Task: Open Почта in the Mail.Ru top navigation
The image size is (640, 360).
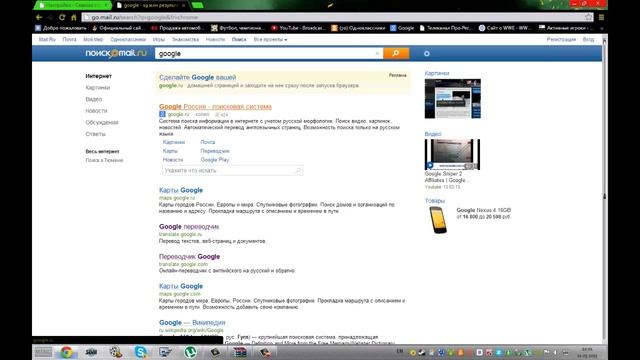Action: [x=69, y=40]
